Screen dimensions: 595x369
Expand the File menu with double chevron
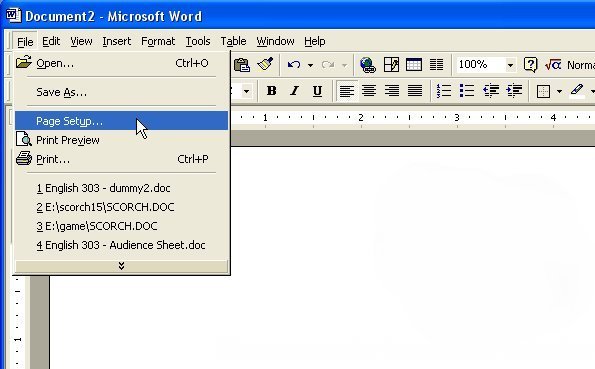121,266
